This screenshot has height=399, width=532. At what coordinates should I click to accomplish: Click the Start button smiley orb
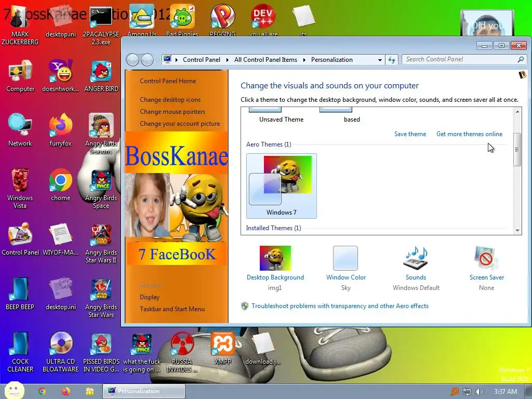click(15, 390)
